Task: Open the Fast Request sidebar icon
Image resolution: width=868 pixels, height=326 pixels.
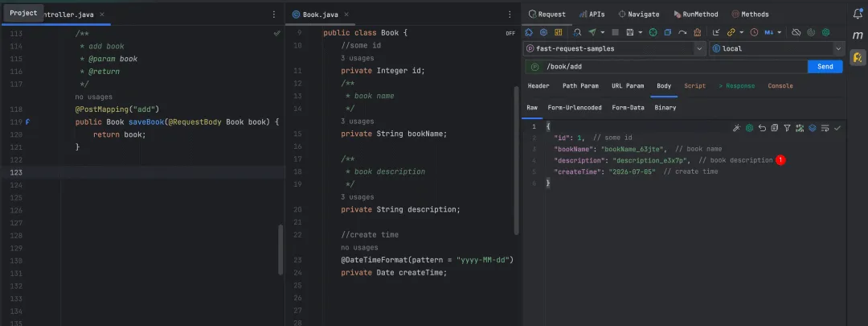Action: point(858,56)
